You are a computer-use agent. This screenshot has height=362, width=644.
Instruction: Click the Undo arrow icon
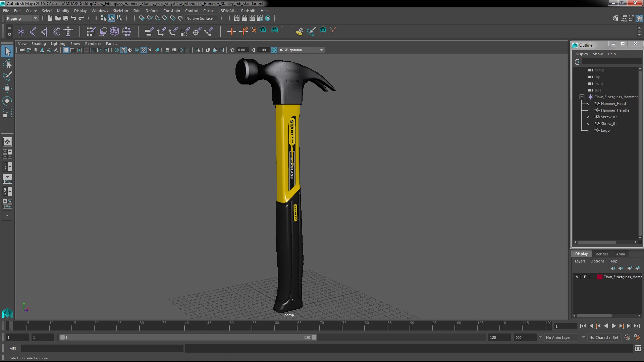pos(73,18)
